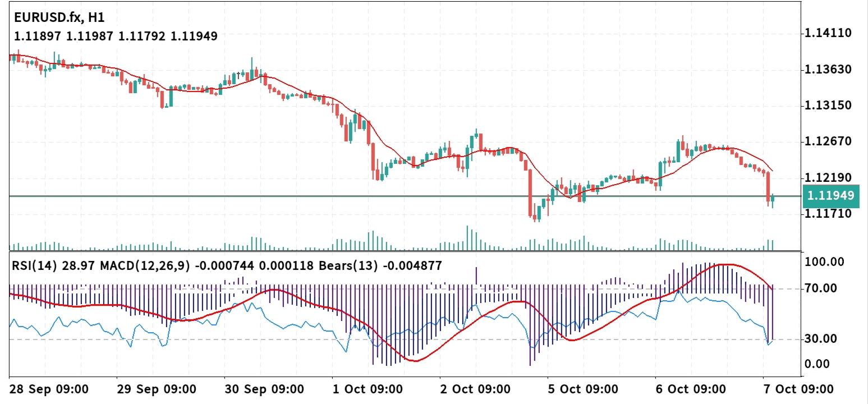This screenshot has width=868, height=404.
Task: Click the 29 Sep 09:00 time label
Action: 157,389
